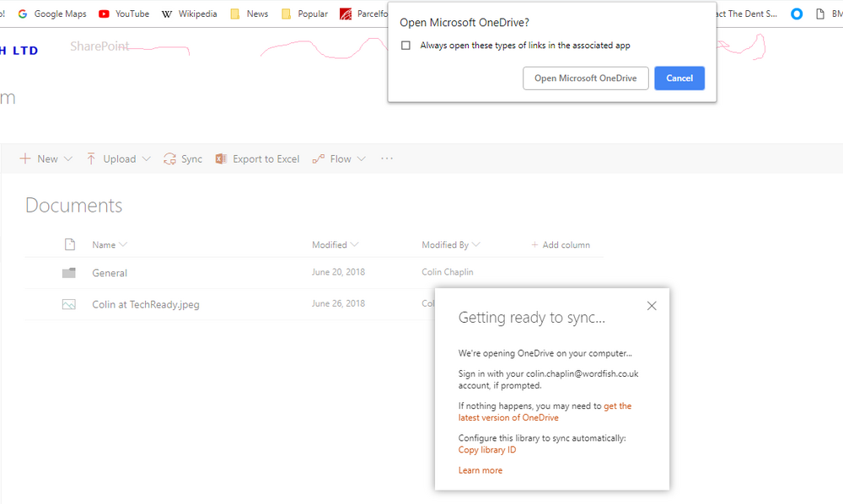Click get the latest version of OneDrive link
This screenshot has height=504, width=843.
[545, 411]
